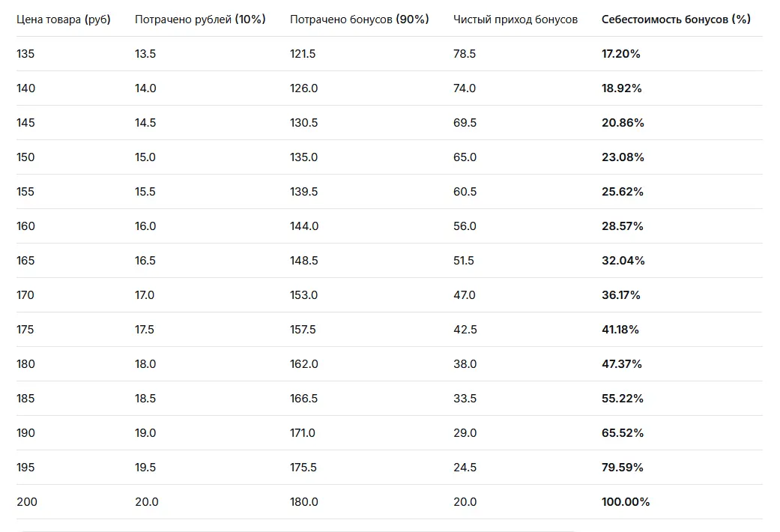Select the 28.57% percentage cell
This screenshot has height=532, width=780.
623,226
